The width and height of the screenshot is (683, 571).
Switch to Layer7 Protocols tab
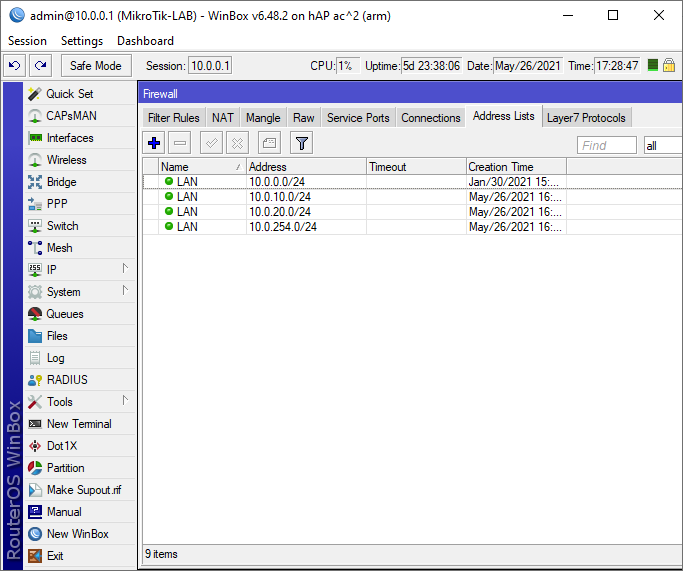(586, 118)
